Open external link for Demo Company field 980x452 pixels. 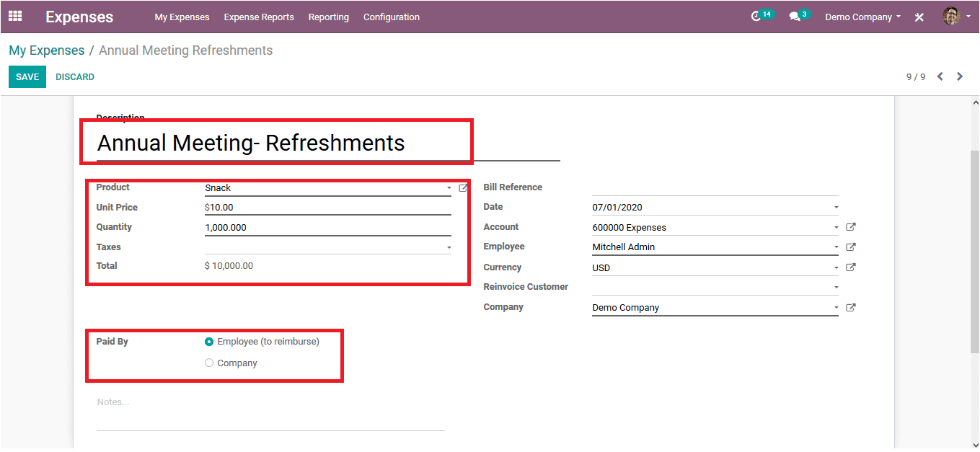[851, 308]
